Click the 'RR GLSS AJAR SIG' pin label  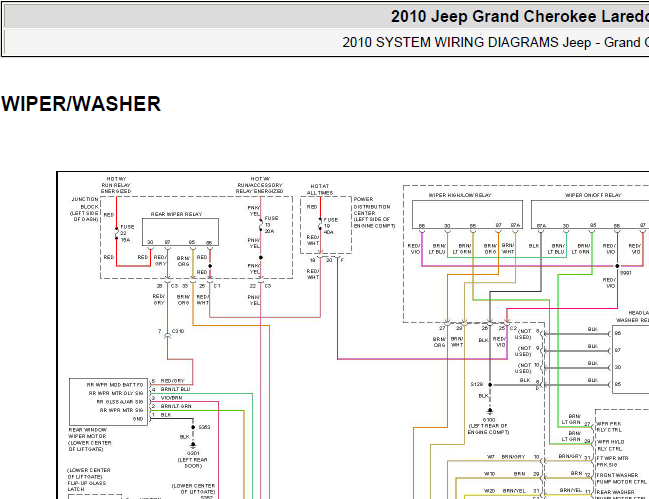[120, 402]
